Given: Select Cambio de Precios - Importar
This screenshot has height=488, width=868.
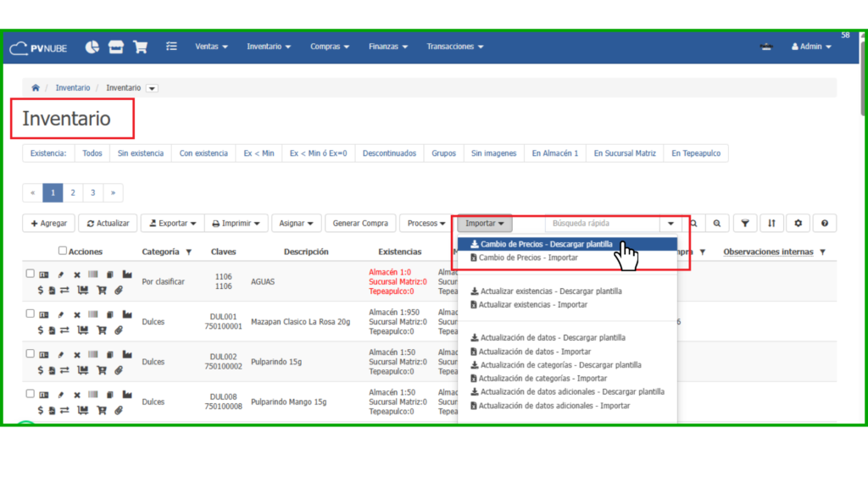Looking at the screenshot, I should pyautogui.click(x=528, y=258).
